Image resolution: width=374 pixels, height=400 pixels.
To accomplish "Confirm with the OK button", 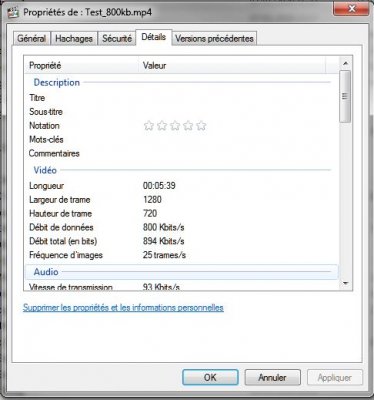I will pyautogui.click(x=210, y=377).
